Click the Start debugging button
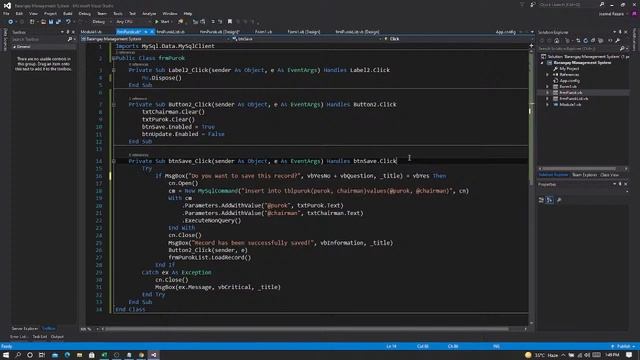Viewport: 640px width, 360px height. (x=162, y=22)
